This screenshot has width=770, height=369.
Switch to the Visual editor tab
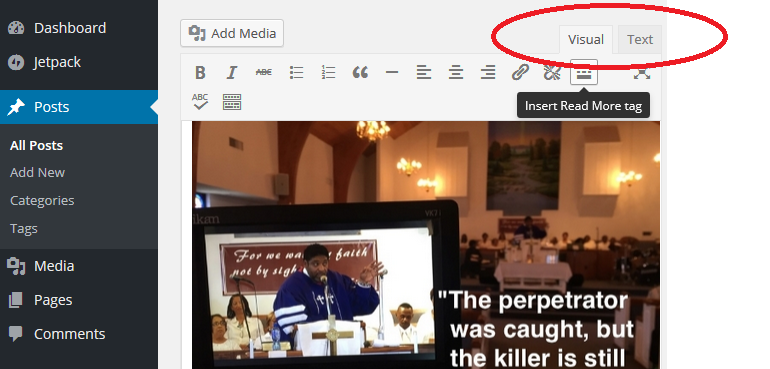(586, 39)
